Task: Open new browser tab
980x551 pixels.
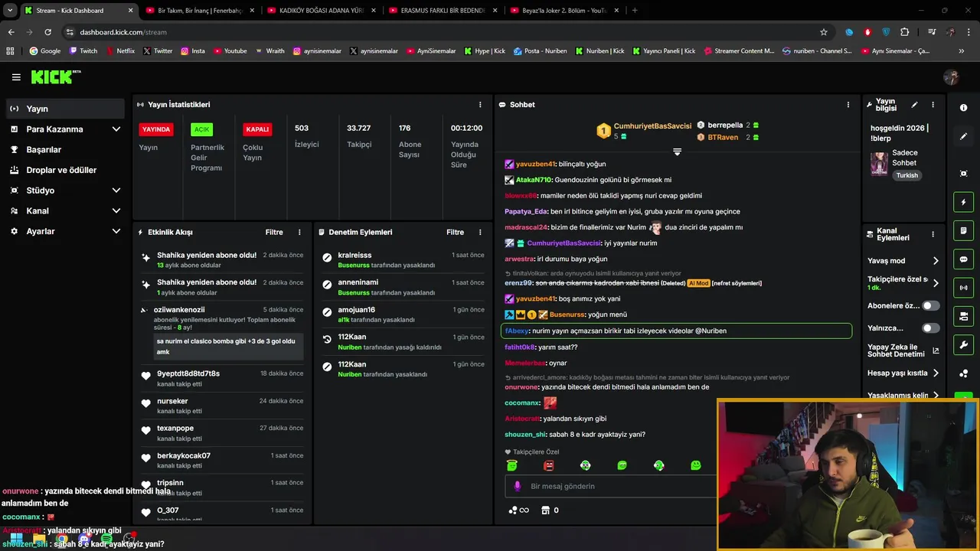Action: coord(635,11)
